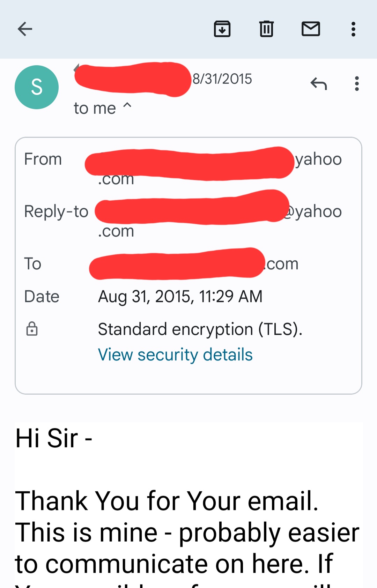This screenshot has width=377, height=588.
Task: Tap the Date 'Aug 31, 2015, 11:29 AM' text
Action: (180, 297)
